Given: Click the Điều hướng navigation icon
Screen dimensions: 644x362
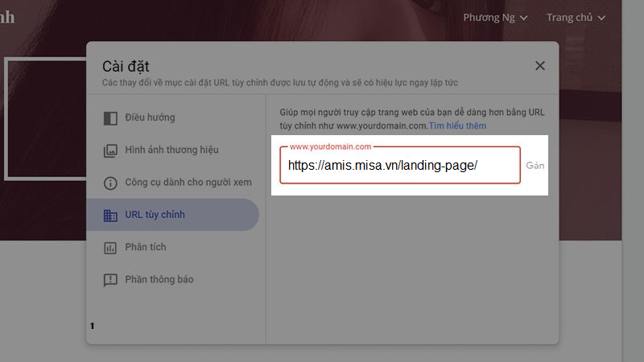Looking at the screenshot, I should tap(110, 118).
